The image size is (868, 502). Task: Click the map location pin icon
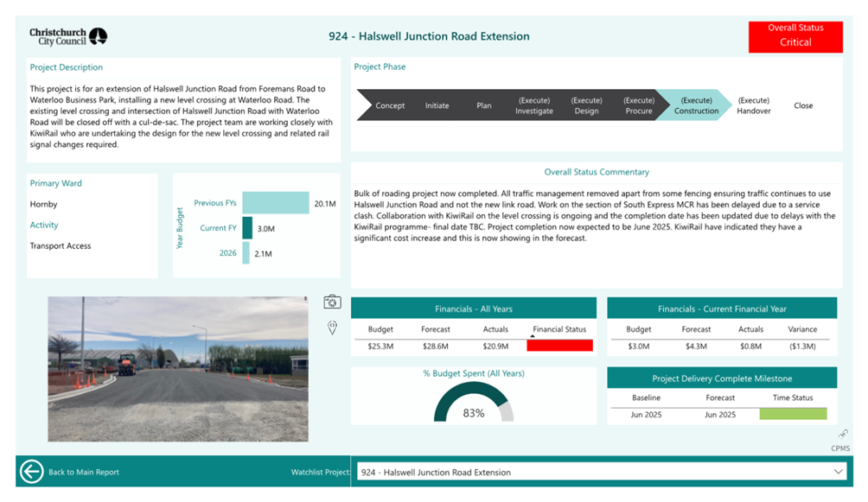tap(332, 327)
